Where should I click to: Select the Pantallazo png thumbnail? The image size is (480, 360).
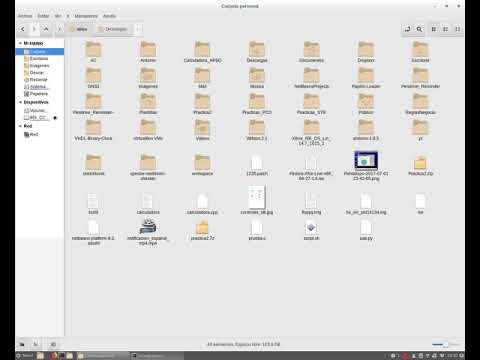pyautogui.click(x=366, y=160)
